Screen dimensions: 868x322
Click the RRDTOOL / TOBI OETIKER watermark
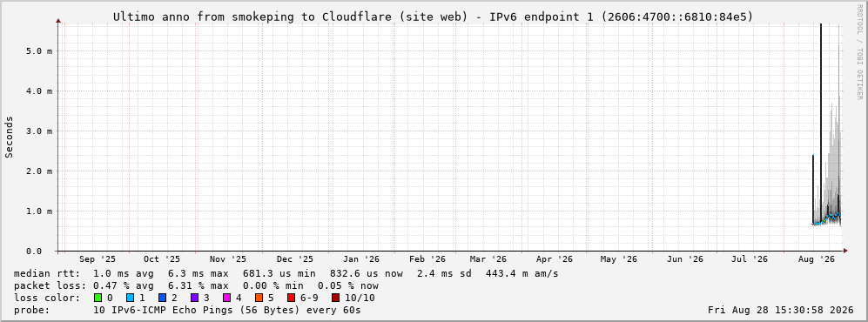859,52
